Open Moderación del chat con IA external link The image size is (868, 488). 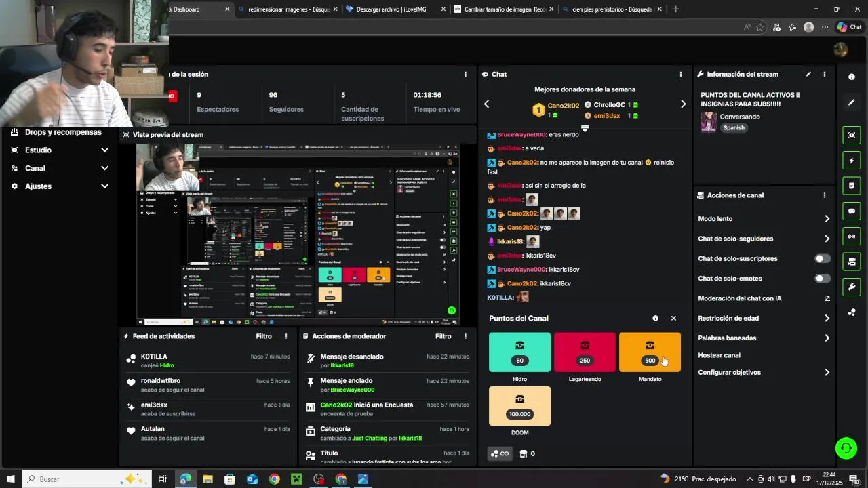pyautogui.click(x=827, y=298)
